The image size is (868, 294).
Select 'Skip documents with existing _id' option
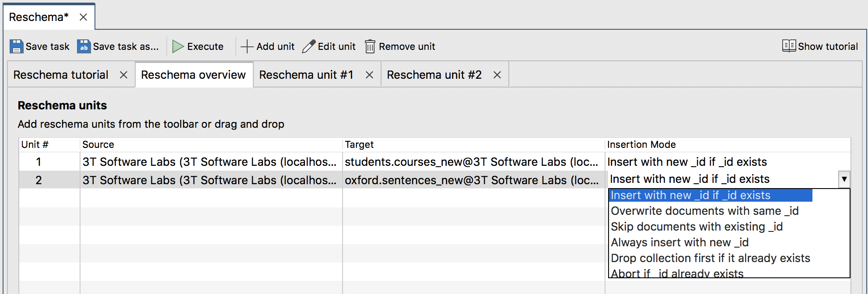coord(696,227)
